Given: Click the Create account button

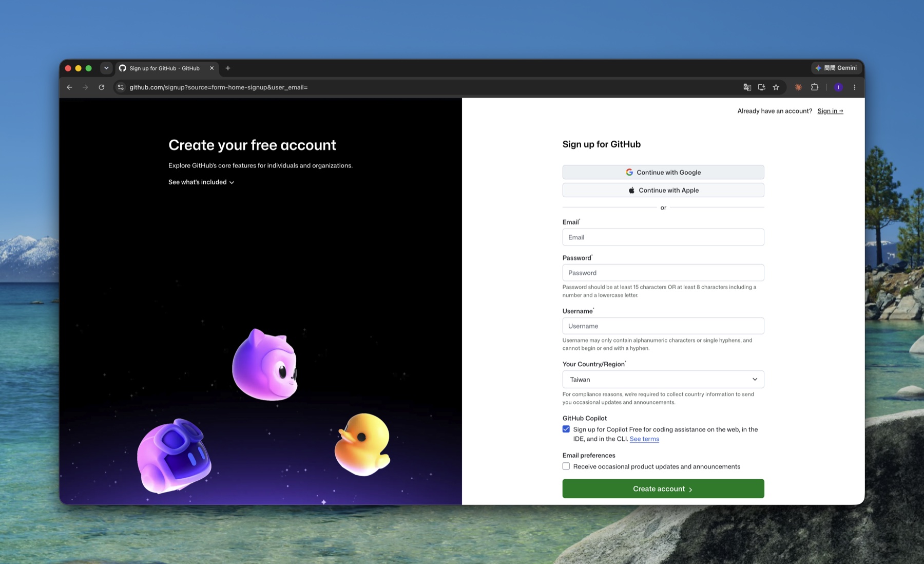Looking at the screenshot, I should tap(663, 488).
